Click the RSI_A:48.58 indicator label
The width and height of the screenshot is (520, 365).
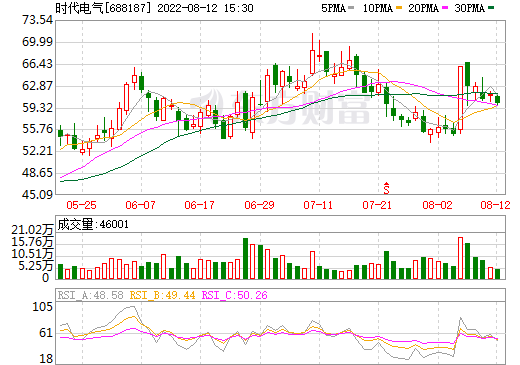pyautogui.click(x=91, y=295)
